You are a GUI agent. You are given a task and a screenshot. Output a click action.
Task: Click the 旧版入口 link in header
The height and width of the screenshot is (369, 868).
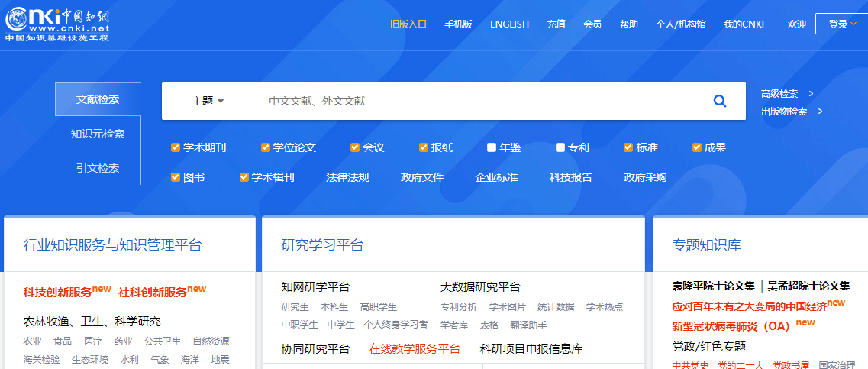tap(408, 24)
